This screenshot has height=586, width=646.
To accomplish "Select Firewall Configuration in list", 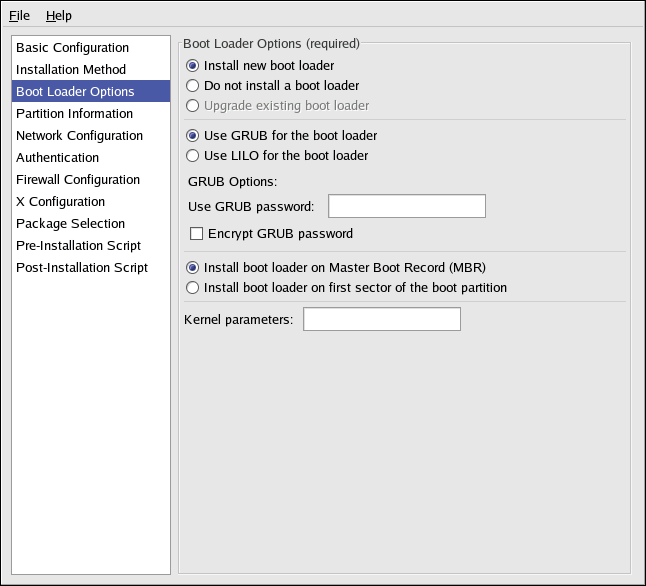I will (x=77, y=180).
